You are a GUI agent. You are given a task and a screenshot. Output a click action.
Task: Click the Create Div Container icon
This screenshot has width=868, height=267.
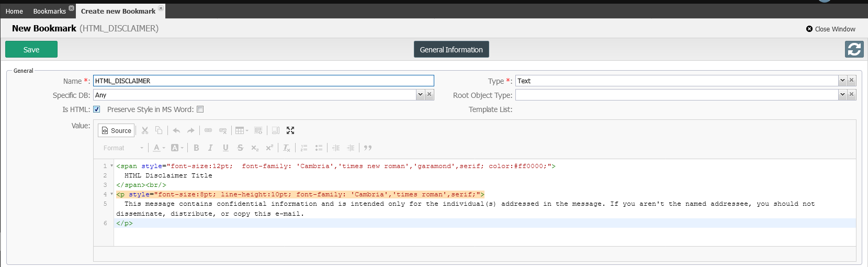[x=258, y=130]
